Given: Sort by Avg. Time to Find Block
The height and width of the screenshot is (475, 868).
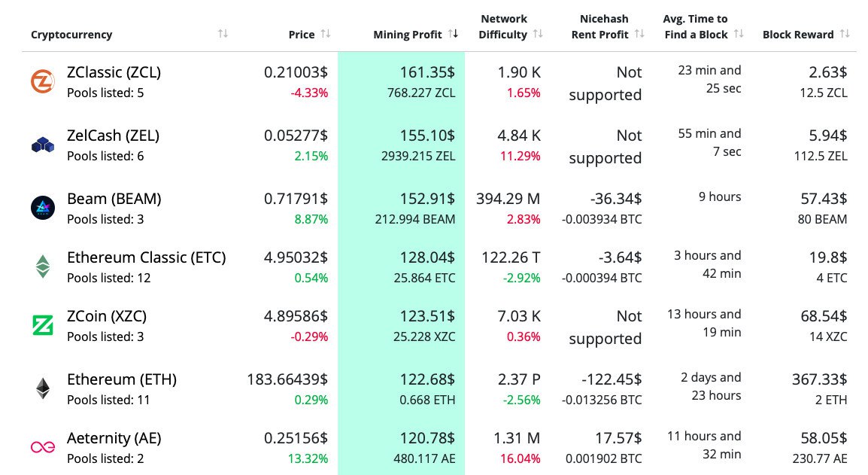Looking at the screenshot, I should click(x=739, y=34).
